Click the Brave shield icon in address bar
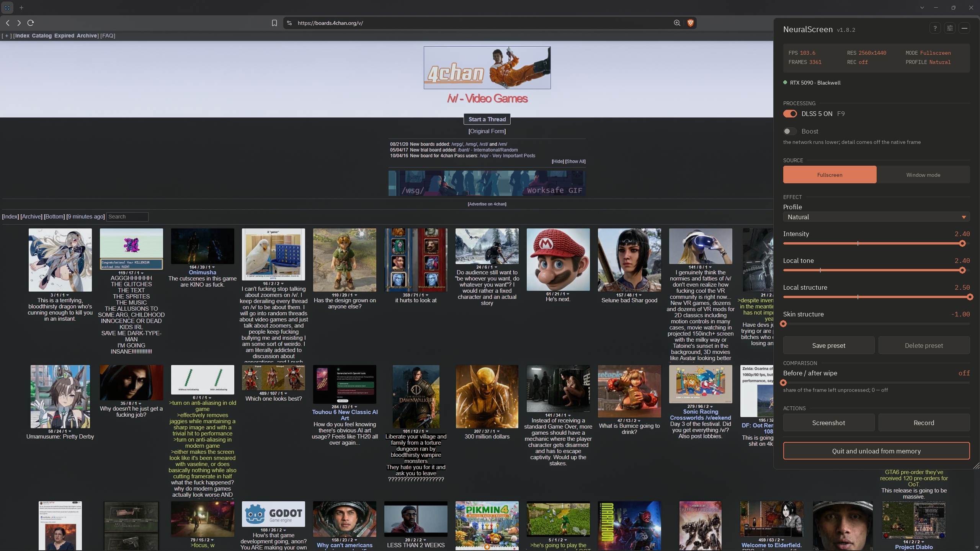 click(691, 23)
